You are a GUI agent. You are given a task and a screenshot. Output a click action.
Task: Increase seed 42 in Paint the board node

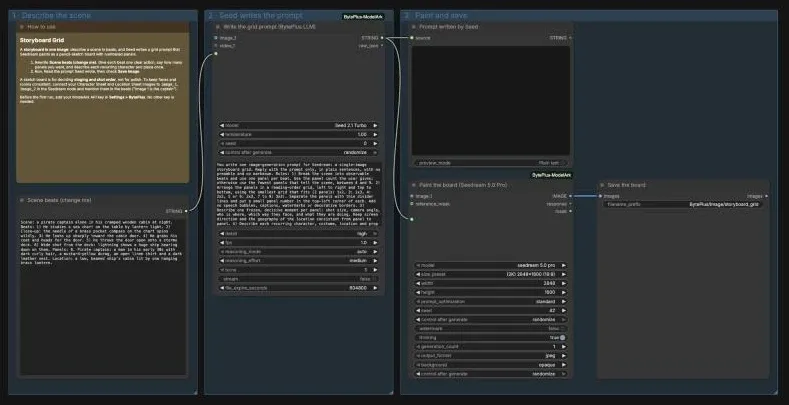(564, 310)
